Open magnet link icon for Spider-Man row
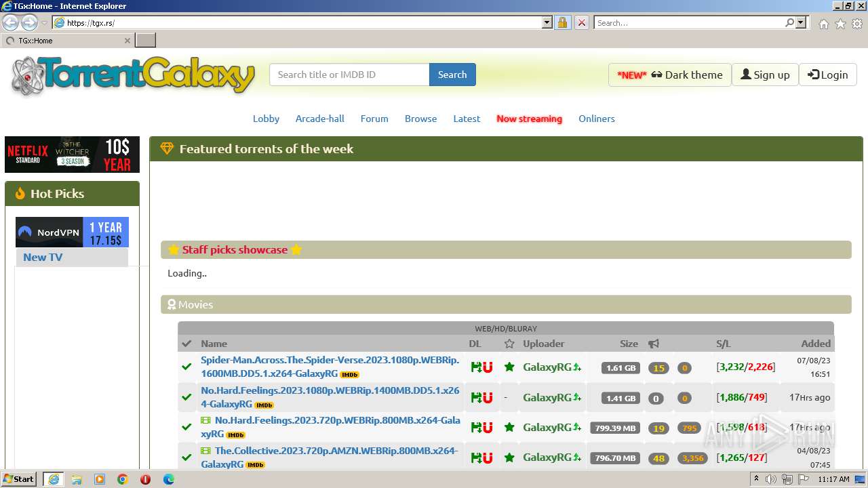Screen dimensions: 868x488 [x=488, y=367]
